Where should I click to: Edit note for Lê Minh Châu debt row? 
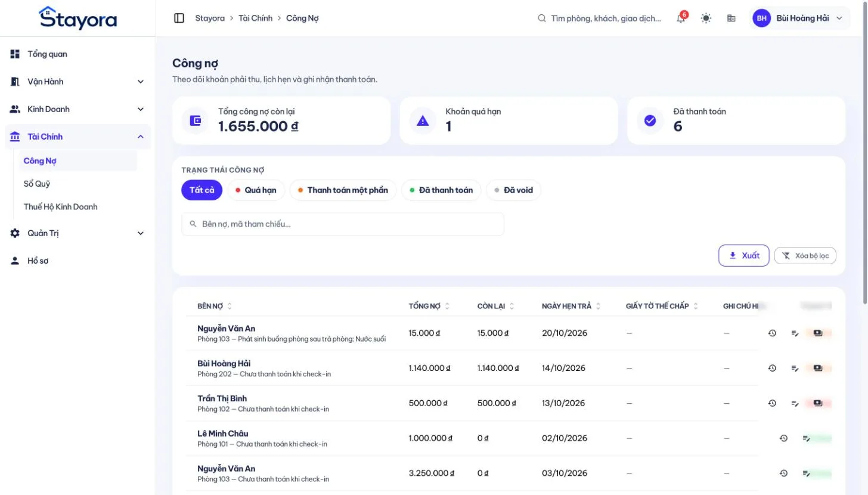pyautogui.click(x=807, y=438)
